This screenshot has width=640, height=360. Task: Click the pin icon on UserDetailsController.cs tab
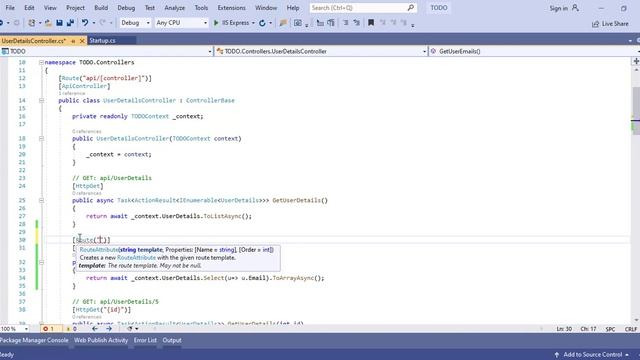73,41
